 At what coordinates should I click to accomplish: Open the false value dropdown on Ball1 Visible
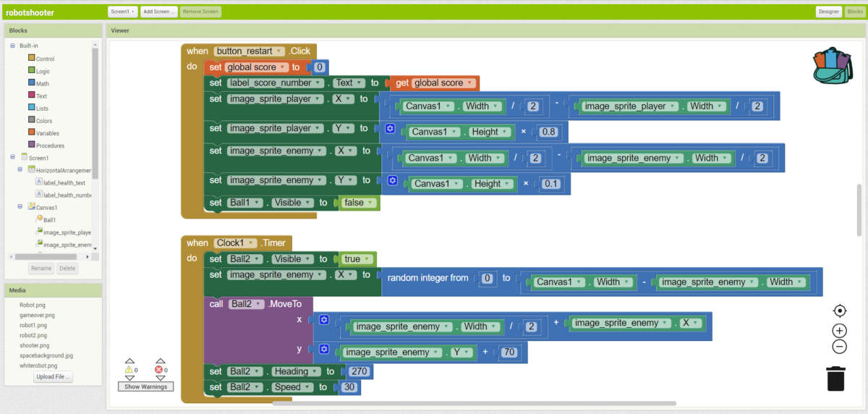[x=359, y=203]
